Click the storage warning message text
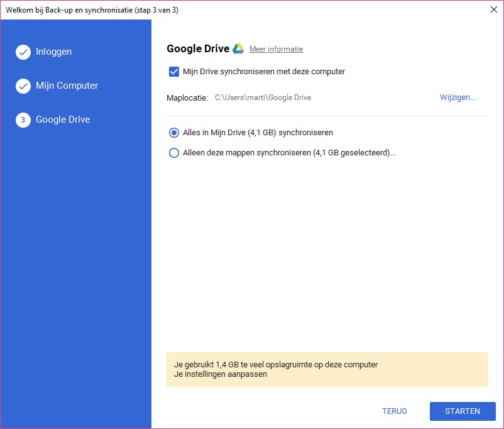Image resolution: width=504 pixels, height=429 pixels. click(276, 364)
